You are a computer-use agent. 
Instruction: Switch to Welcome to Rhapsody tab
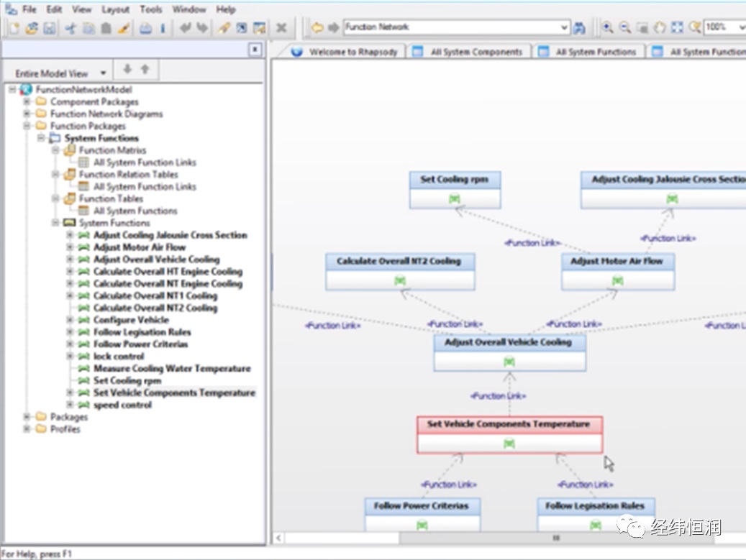(346, 51)
